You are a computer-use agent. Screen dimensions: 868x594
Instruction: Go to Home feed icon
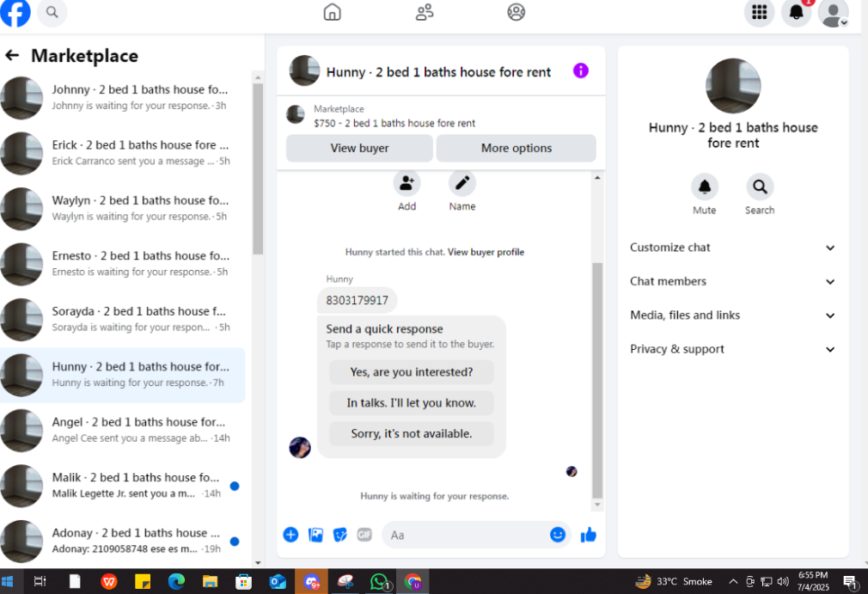pos(332,12)
